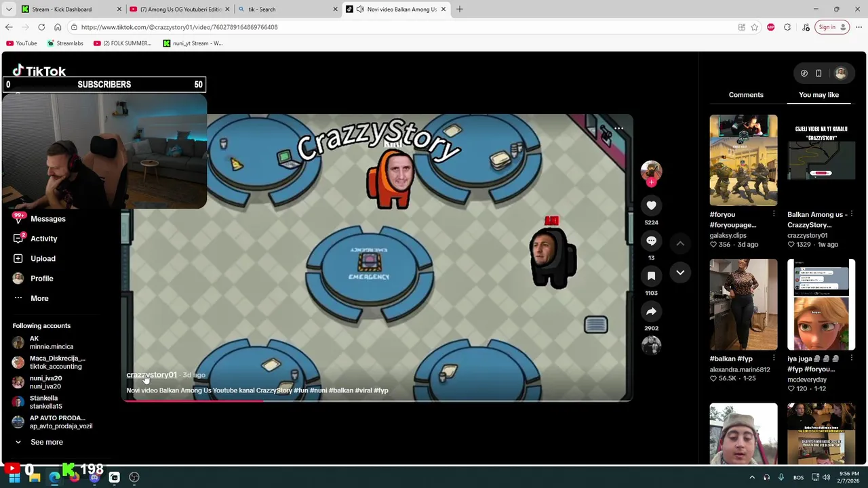Open browser home page
The height and width of the screenshot is (488, 868).
click(58, 27)
